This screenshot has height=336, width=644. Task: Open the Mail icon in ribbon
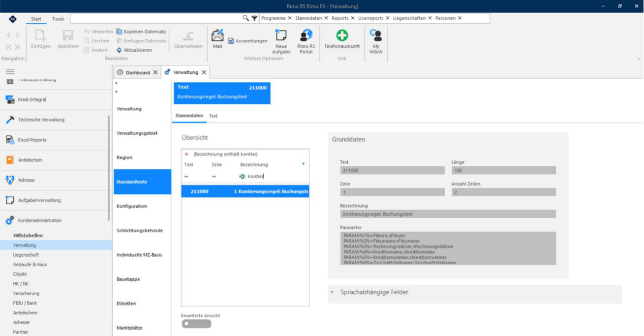(x=217, y=36)
